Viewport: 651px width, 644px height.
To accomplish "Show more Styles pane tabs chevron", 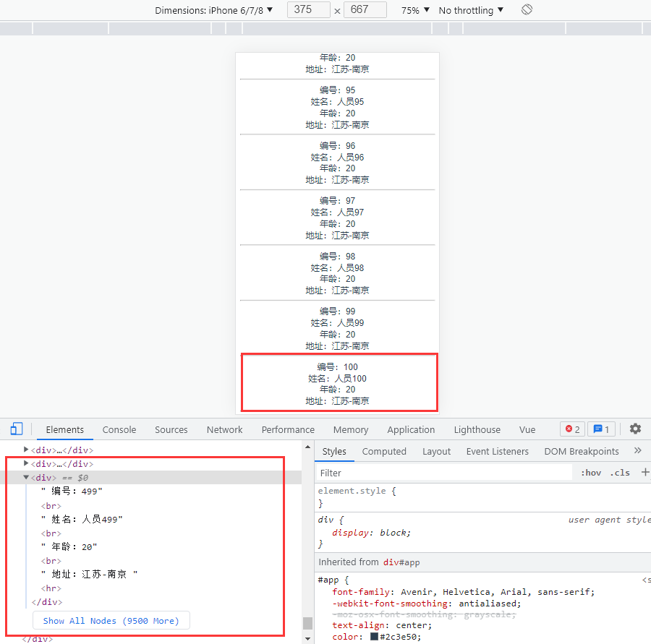I will click(x=637, y=451).
